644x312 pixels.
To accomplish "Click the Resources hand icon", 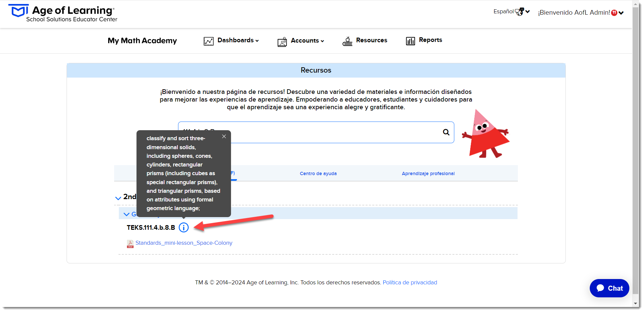I will [x=347, y=41].
